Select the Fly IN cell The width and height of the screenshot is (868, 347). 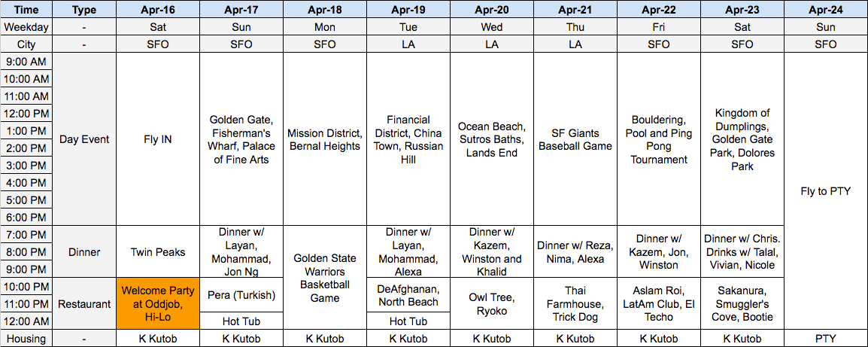(x=158, y=139)
